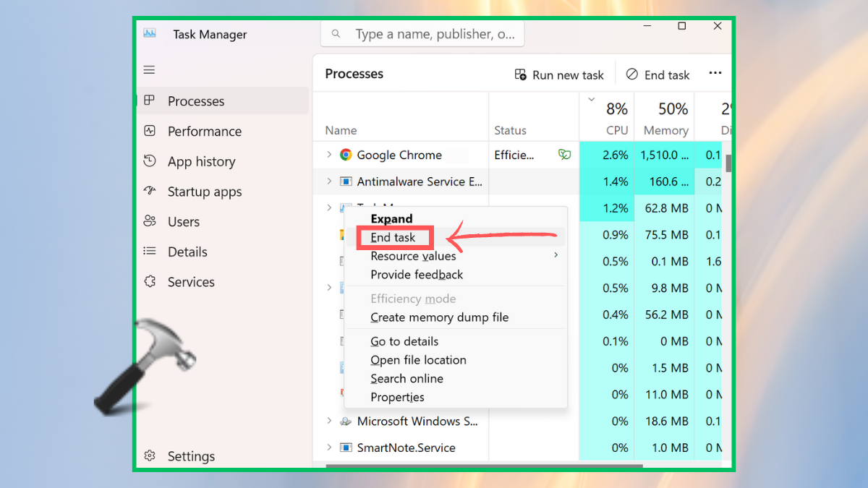
Task: Choose End task from the context menu
Action: [393, 236]
